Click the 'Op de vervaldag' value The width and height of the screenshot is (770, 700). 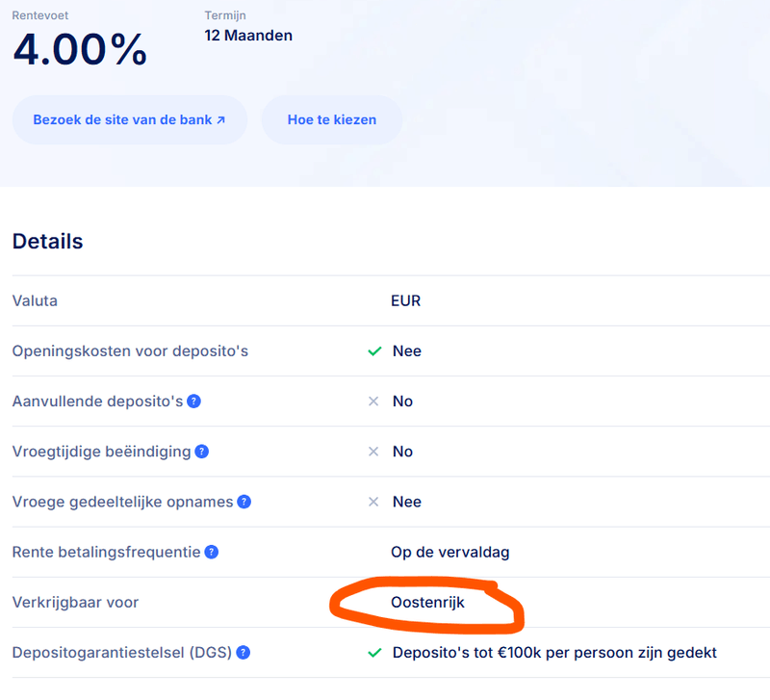(449, 552)
